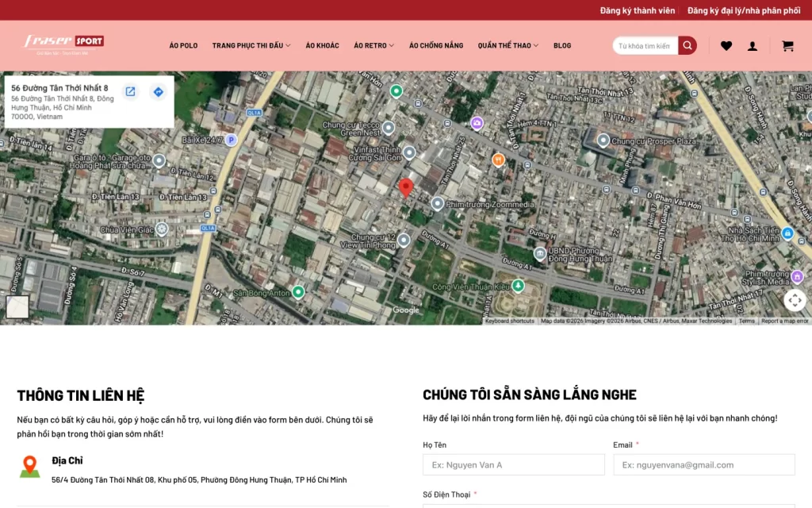Screen dimensions: 812x508
Task: Click the Chung cư Tecco Green Nest marker
Action: tap(389, 128)
